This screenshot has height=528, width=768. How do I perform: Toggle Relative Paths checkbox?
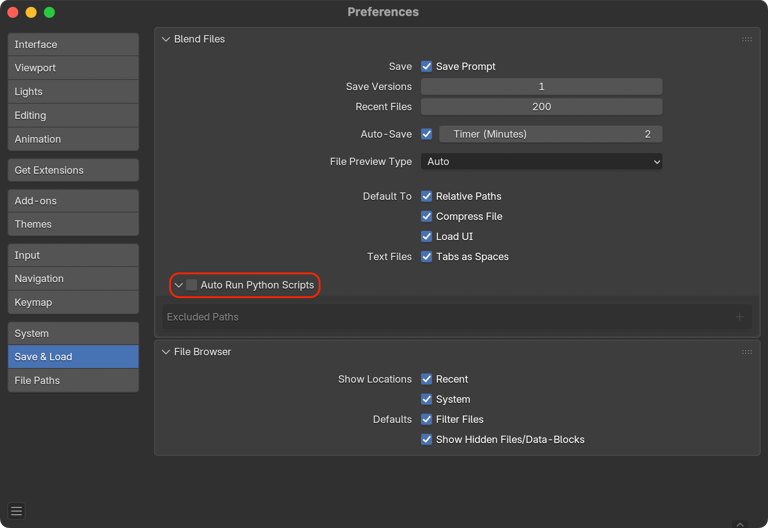(427, 196)
